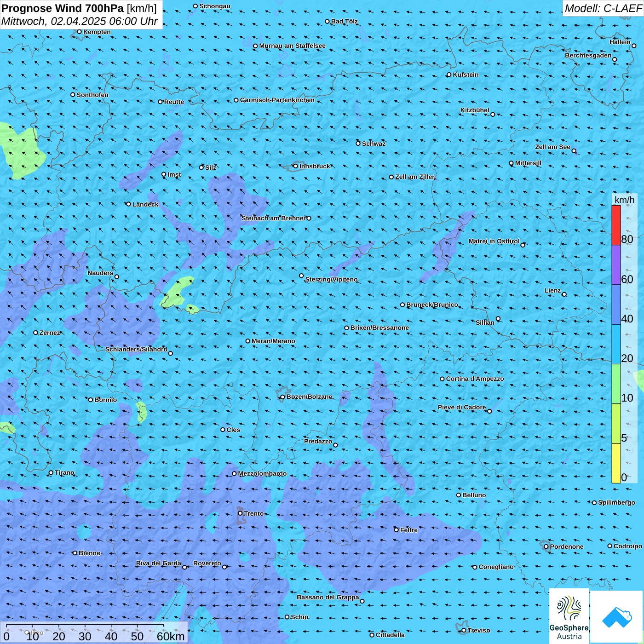Click the Nauders city label

click(x=100, y=273)
